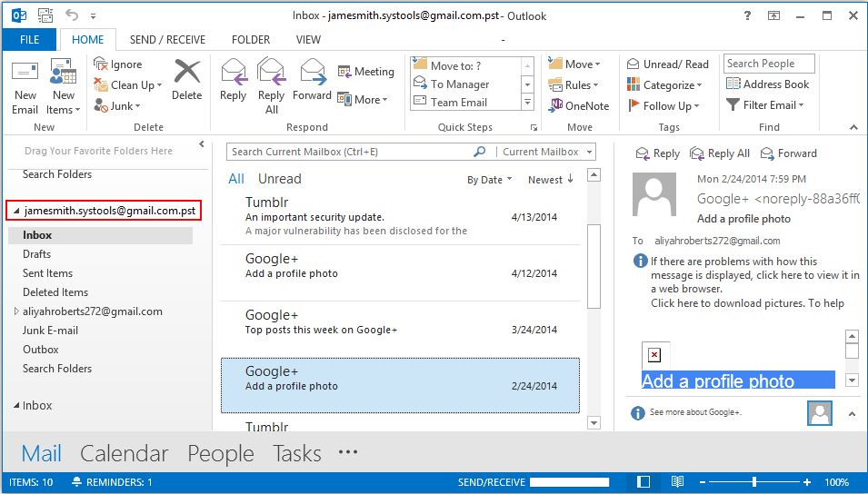Viewport: 868px width, 494px height.
Task: Reply with a Meeting request
Action: (x=366, y=72)
